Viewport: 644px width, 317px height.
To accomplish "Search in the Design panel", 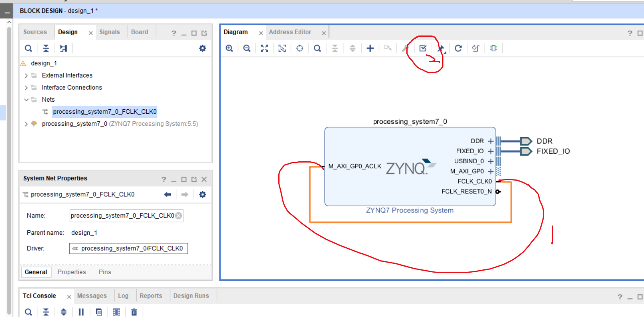I will point(28,48).
